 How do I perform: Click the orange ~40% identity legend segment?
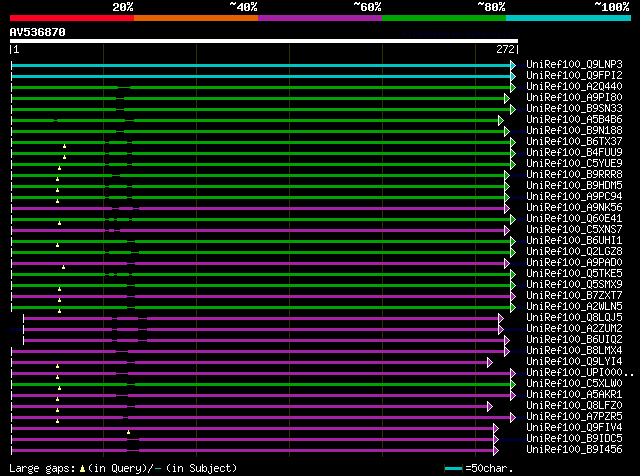click(196, 18)
